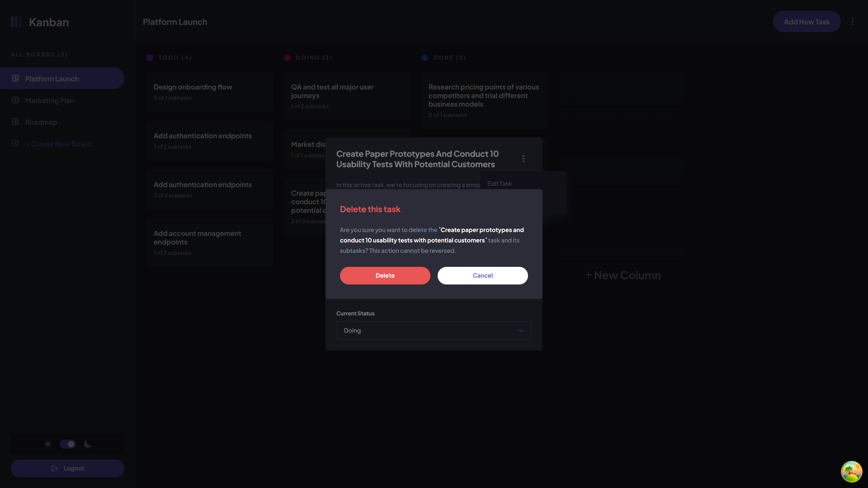This screenshot has width=868, height=488.
Task: Click Delete to confirm task deletion
Action: coord(384,275)
